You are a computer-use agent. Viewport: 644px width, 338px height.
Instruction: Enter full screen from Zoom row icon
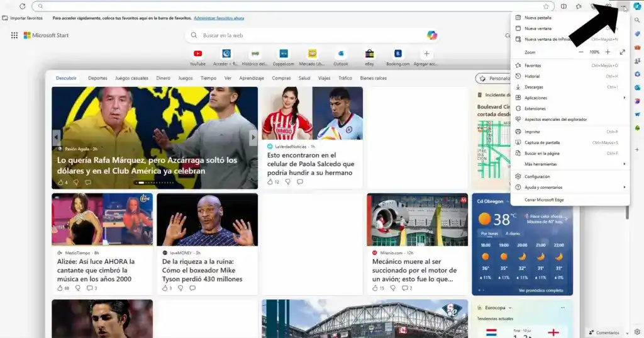point(622,52)
